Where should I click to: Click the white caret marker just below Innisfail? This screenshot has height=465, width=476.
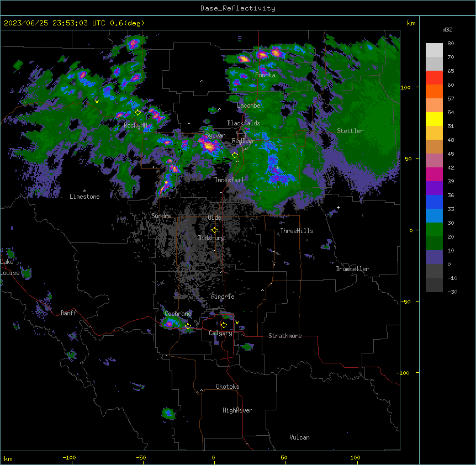pos(221,192)
